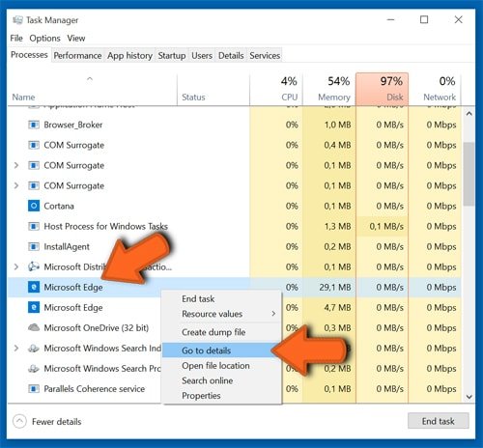Switch to the Startup tab
The image size is (483, 448).
click(172, 55)
